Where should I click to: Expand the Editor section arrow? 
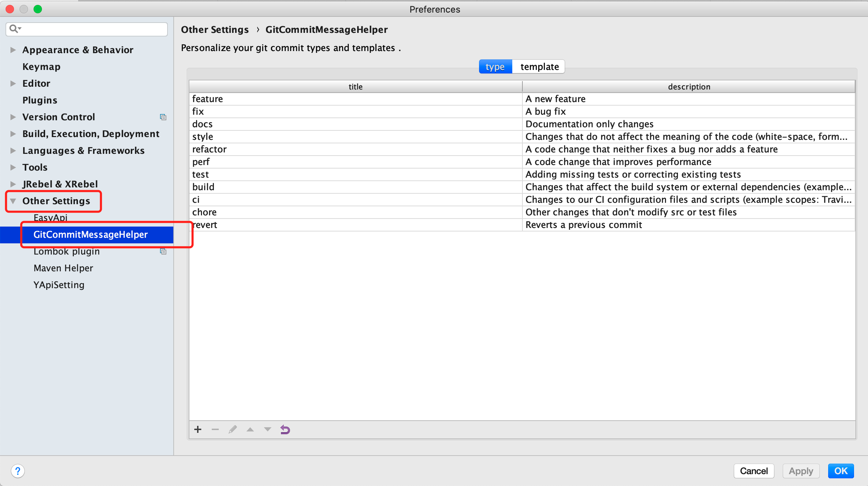[13, 84]
